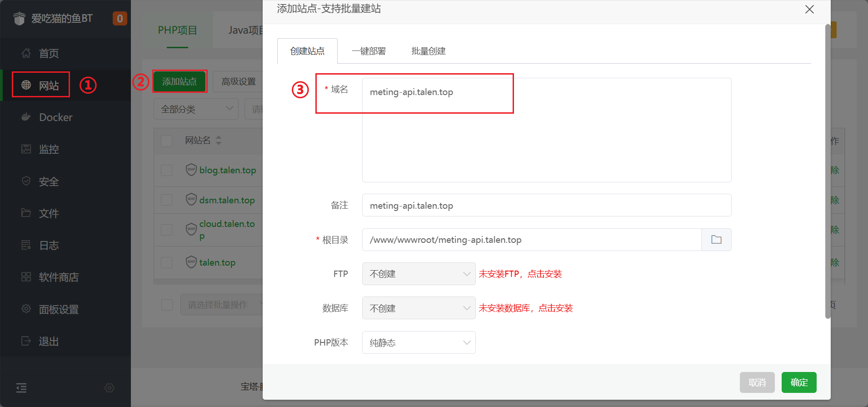Browse root directory with folder icon
868x407 pixels.
pyautogui.click(x=716, y=240)
